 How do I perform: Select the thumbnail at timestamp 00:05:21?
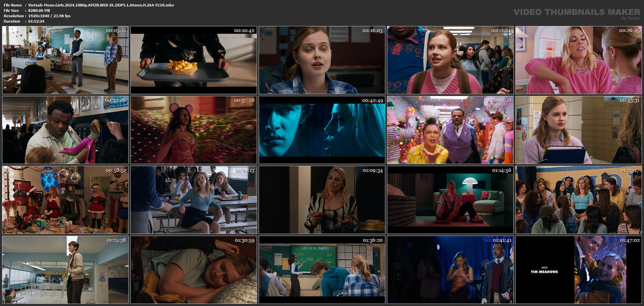click(x=65, y=60)
